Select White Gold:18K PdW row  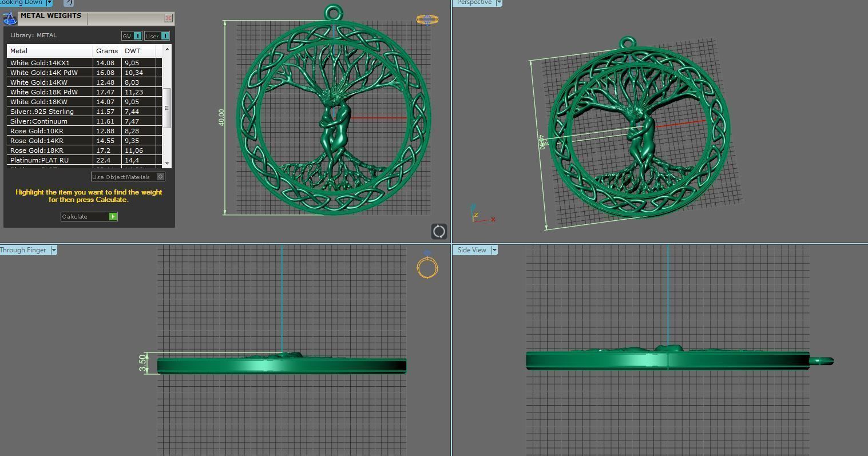(84, 92)
